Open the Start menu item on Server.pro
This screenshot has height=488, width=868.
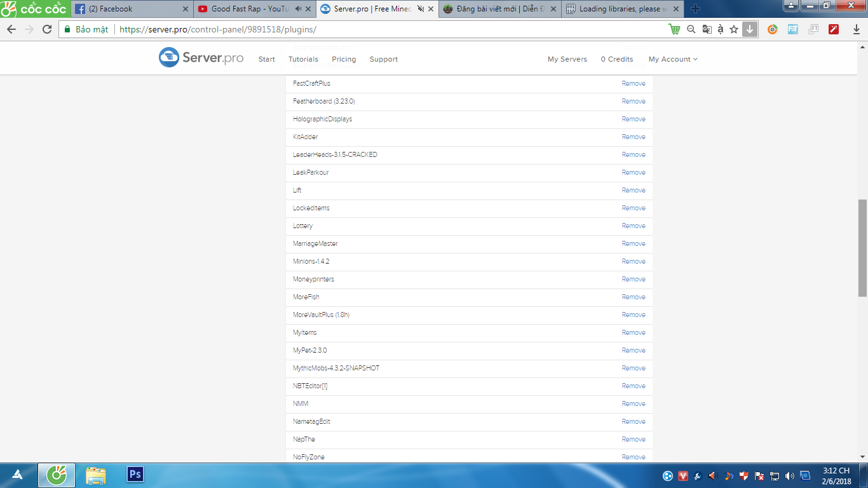point(267,59)
